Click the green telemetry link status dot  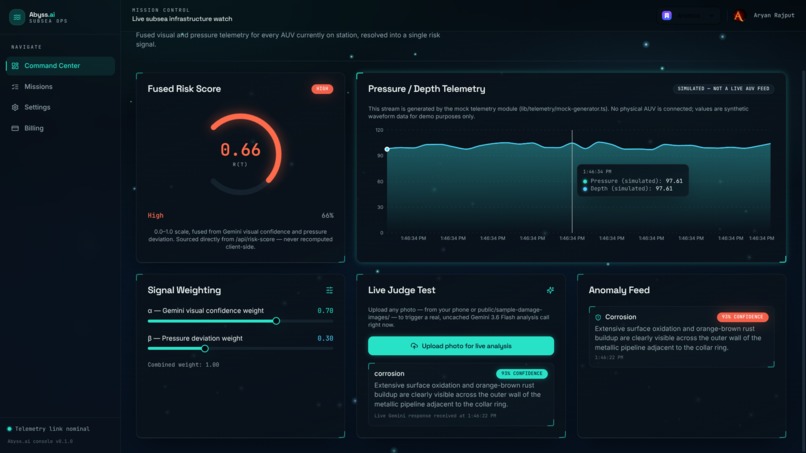click(9, 429)
